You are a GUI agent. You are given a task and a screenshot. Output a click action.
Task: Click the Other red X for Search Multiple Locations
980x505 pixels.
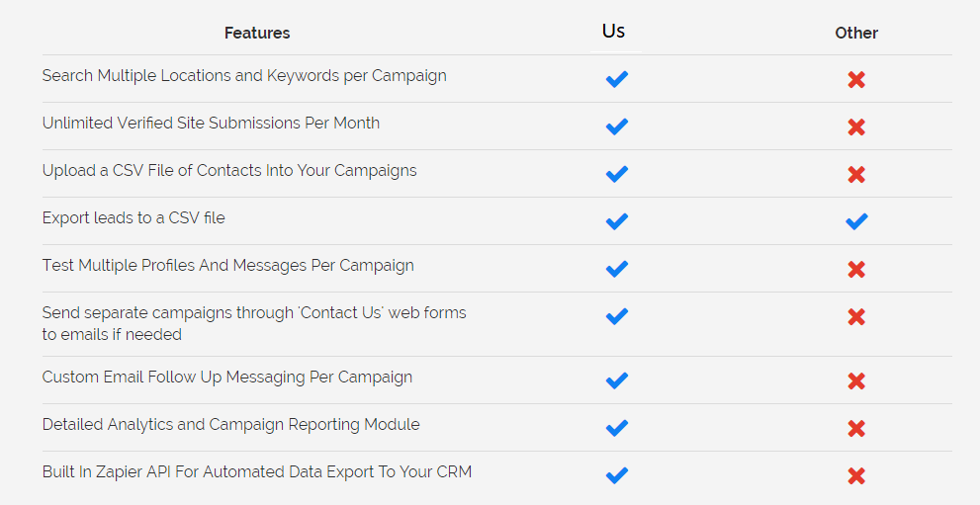click(856, 80)
